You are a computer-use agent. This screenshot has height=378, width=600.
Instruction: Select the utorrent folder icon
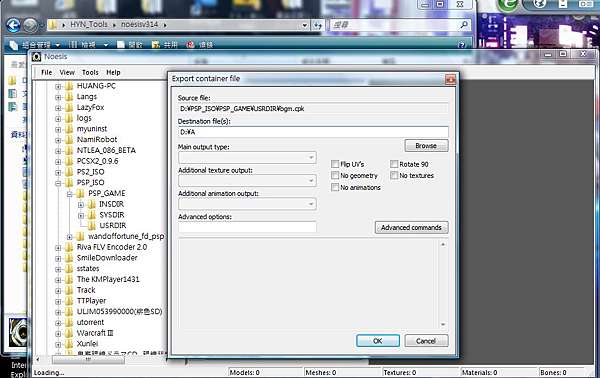[x=69, y=322]
